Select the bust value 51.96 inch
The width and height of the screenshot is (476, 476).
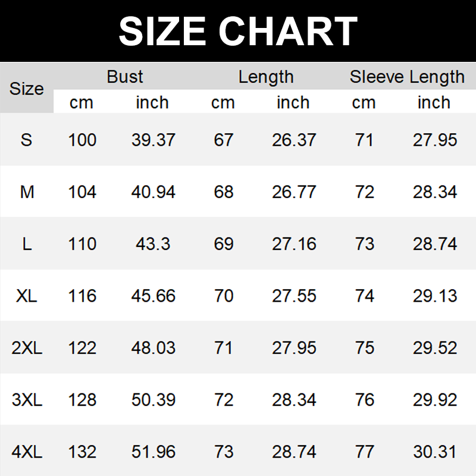click(x=153, y=452)
